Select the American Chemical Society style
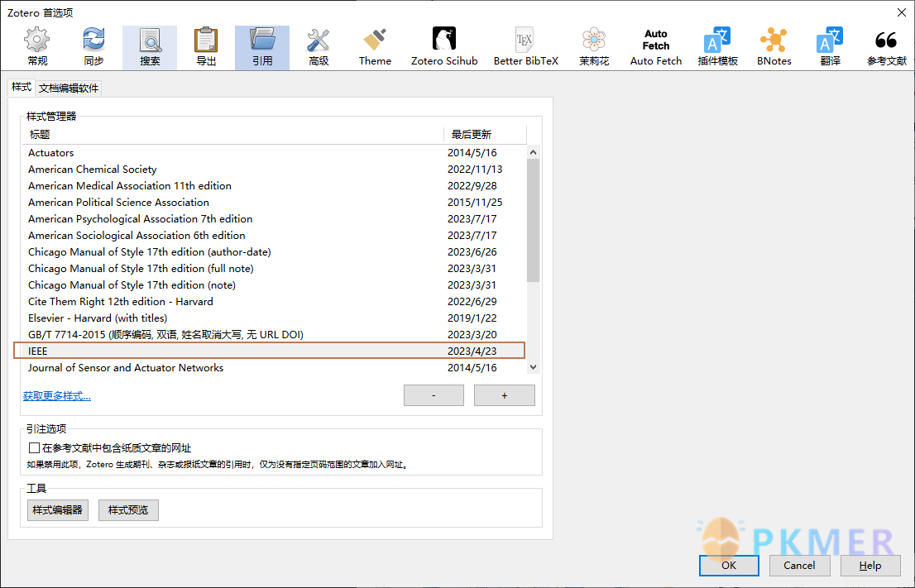 click(x=275, y=170)
